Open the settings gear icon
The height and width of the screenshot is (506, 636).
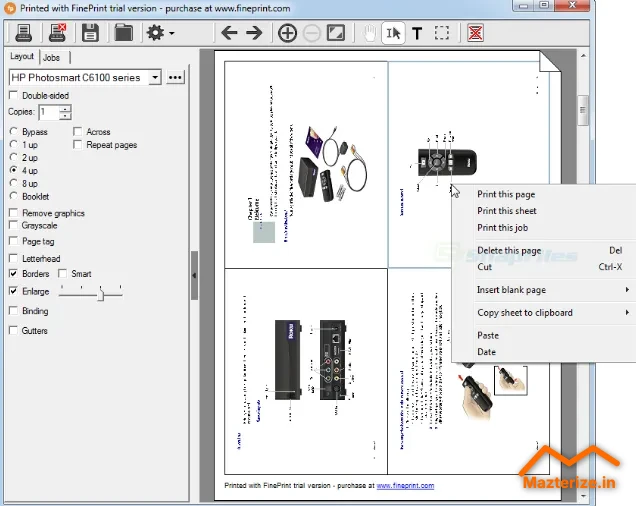pyautogui.click(x=156, y=33)
